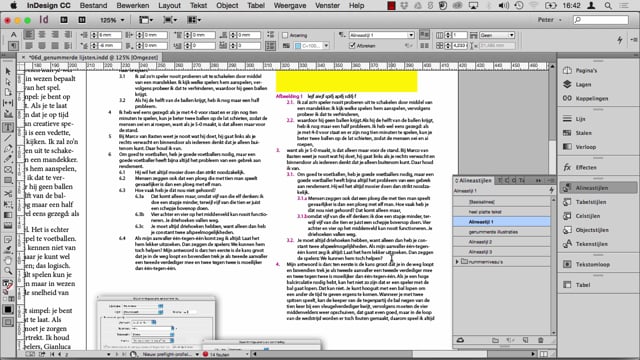Select the Alineastijl 2 style
This screenshot has height=360, width=640.
pos(502,242)
